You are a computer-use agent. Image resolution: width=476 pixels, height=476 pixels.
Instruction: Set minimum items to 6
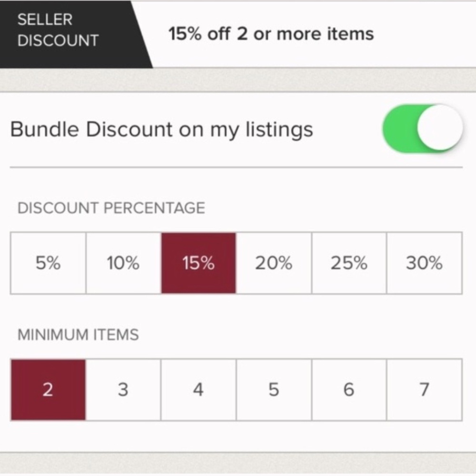(x=348, y=389)
